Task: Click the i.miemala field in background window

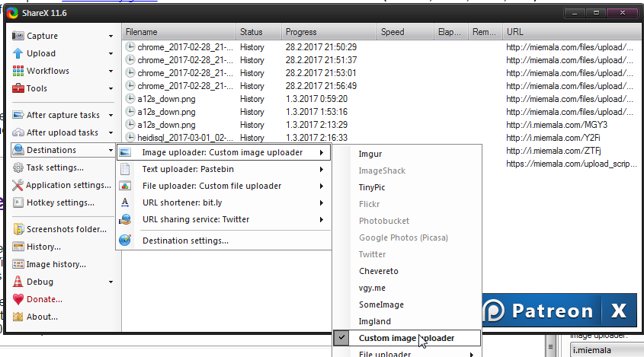Action: (x=607, y=350)
